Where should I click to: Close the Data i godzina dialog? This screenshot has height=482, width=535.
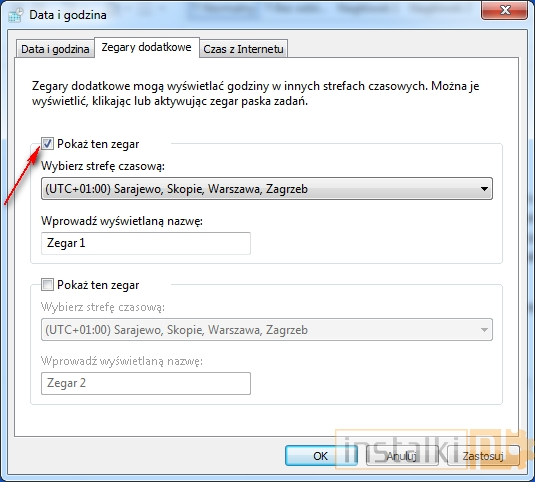coord(504,10)
